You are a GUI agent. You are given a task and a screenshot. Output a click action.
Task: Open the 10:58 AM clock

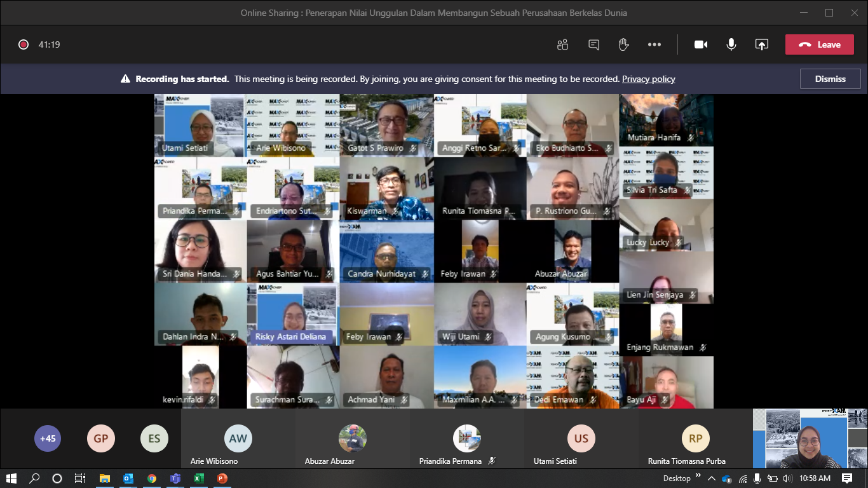[x=815, y=478]
